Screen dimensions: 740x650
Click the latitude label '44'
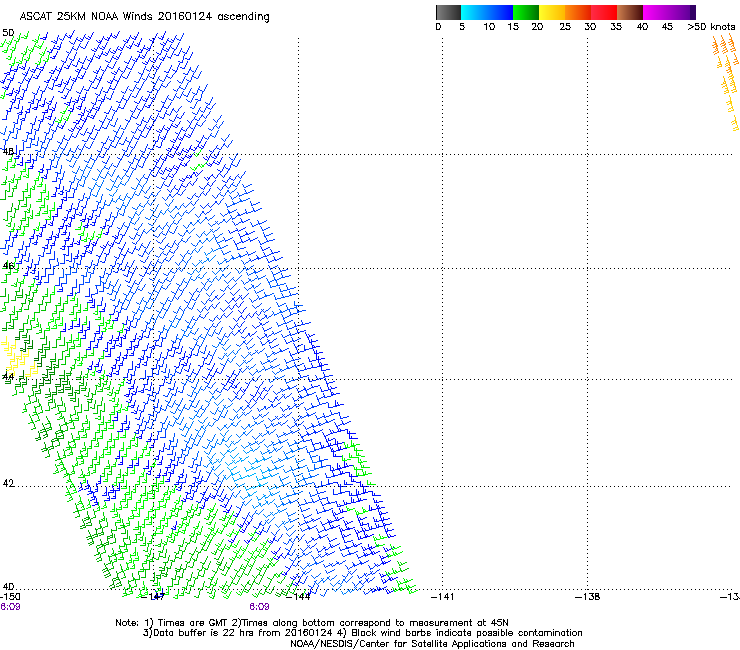8,377
